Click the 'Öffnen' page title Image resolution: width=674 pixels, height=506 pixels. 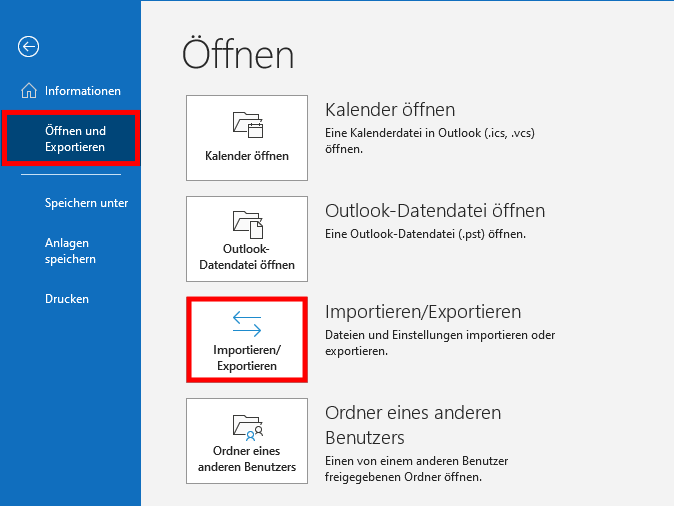[x=238, y=55]
